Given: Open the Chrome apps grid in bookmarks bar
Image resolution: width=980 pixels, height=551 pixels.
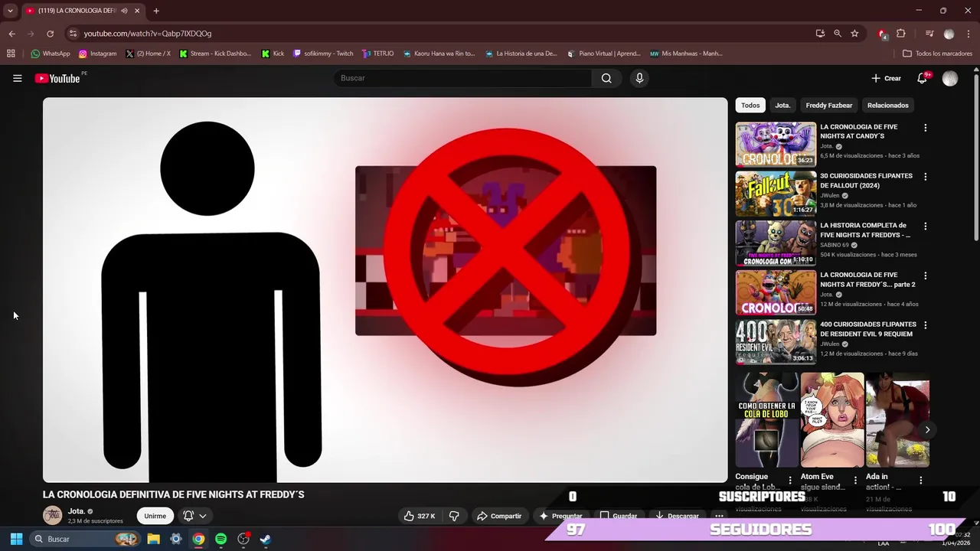Looking at the screenshot, I should tap(11, 54).
